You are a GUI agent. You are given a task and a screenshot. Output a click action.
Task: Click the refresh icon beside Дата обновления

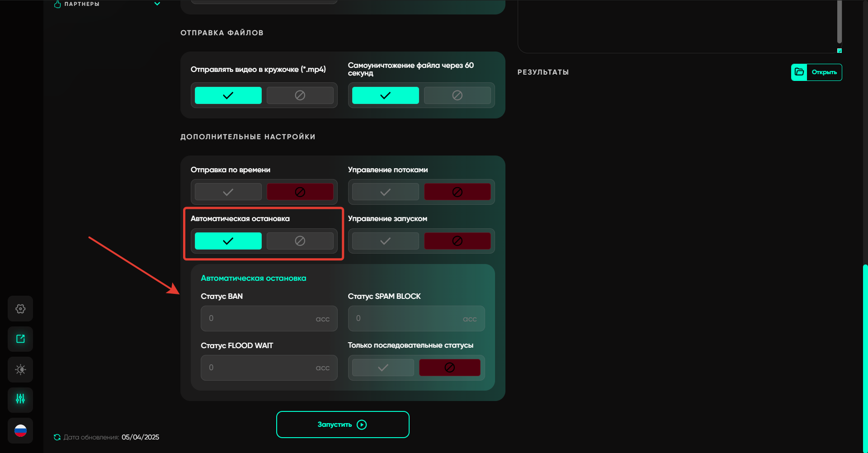coord(57,437)
